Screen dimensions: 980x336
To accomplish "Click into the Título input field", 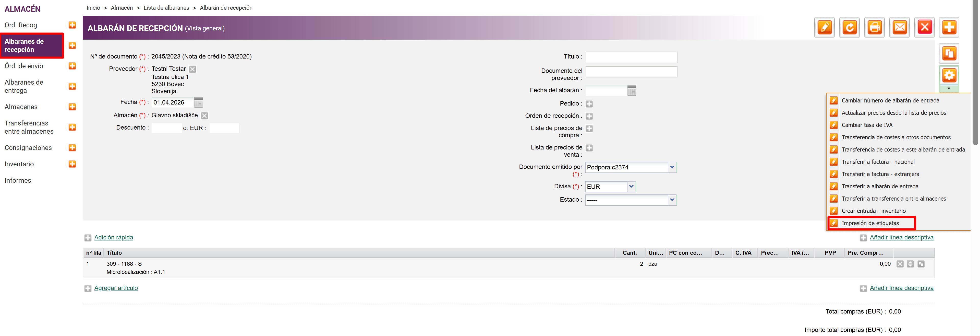I will pos(631,57).
